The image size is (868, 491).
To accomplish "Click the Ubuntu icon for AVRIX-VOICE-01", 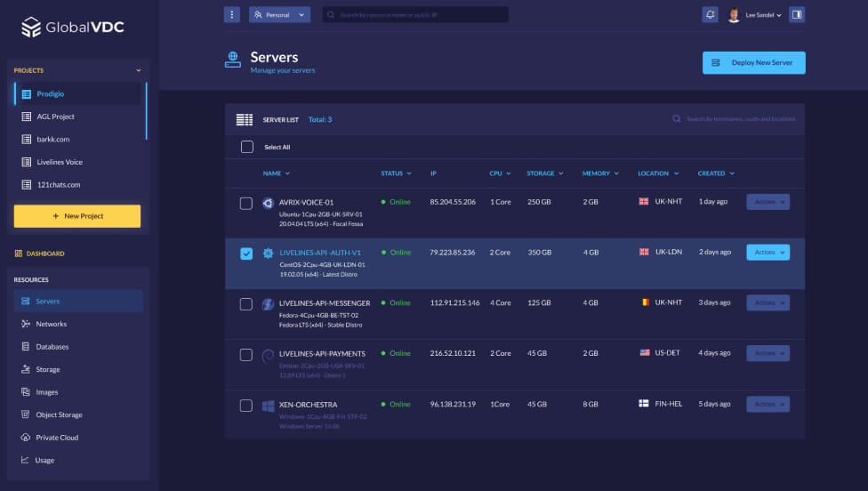I will pyautogui.click(x=268, y=203).
